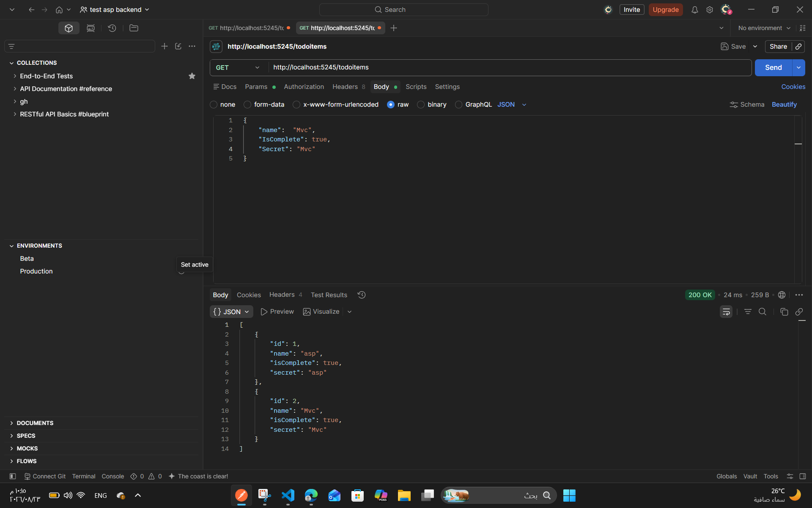Open the Files folder sidebar icon
The height and width of the screenshot is (508, 812).
coord(134,28)
